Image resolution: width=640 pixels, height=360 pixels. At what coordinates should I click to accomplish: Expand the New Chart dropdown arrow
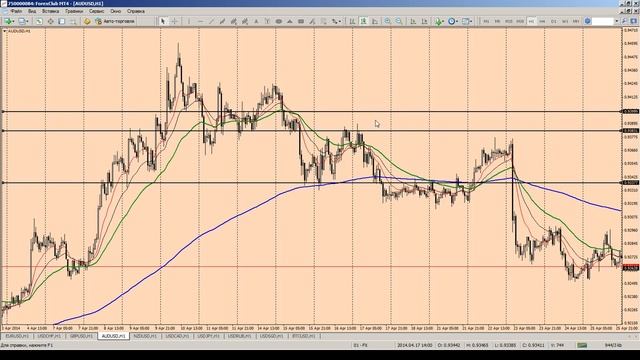tap(13, 21)
